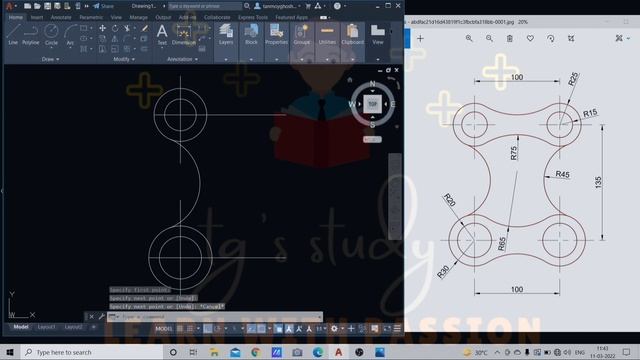Click the Save quick access icon

(47, 6)
